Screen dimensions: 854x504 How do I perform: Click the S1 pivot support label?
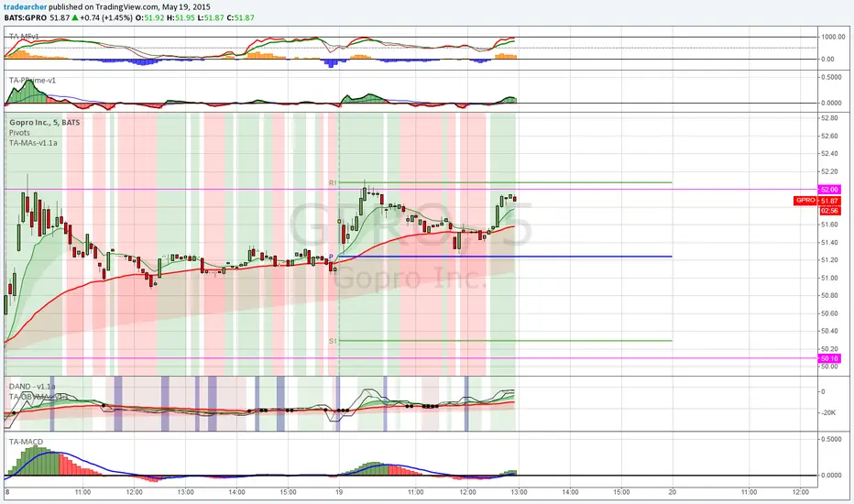333,341
